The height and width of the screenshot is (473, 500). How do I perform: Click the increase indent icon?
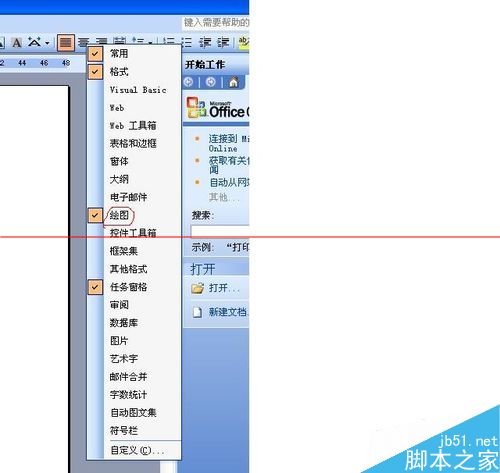[223, 42]
